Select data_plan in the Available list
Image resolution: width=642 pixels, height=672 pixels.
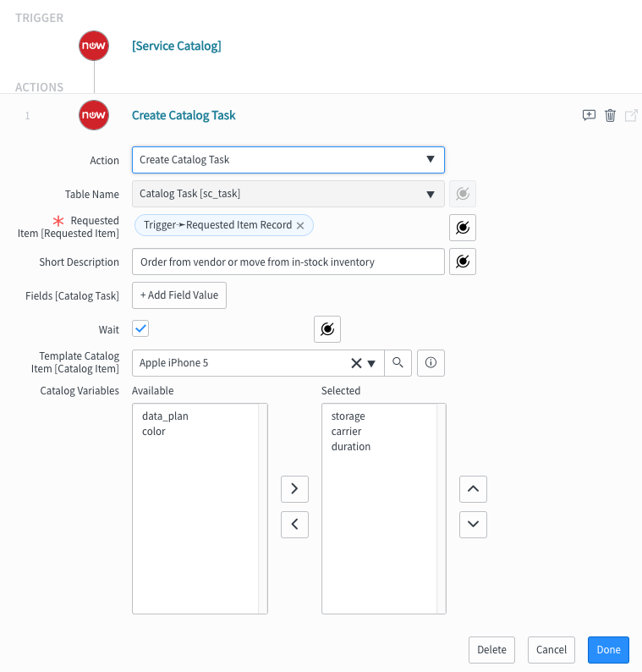(x=165, y=416)
